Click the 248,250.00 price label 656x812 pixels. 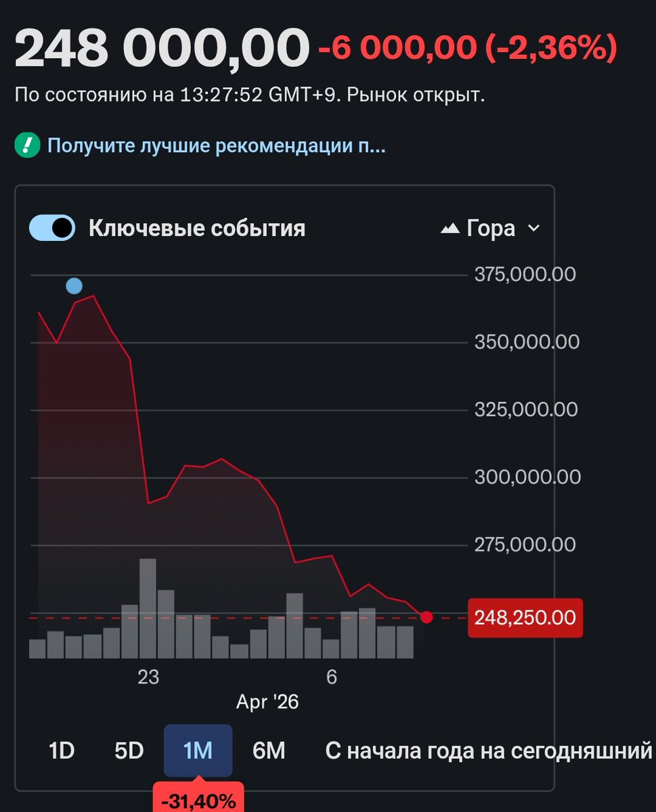point(525,617)
